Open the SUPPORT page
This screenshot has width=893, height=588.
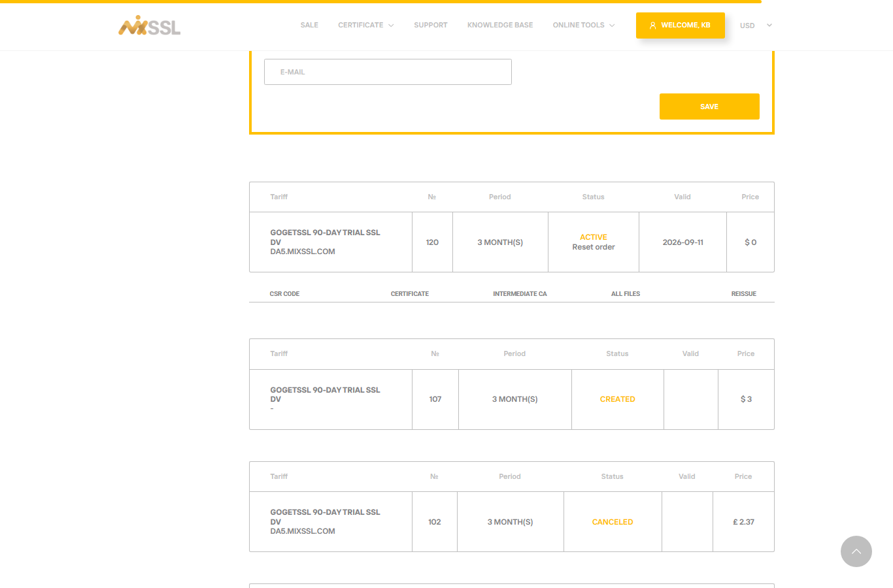coord(430,25)
